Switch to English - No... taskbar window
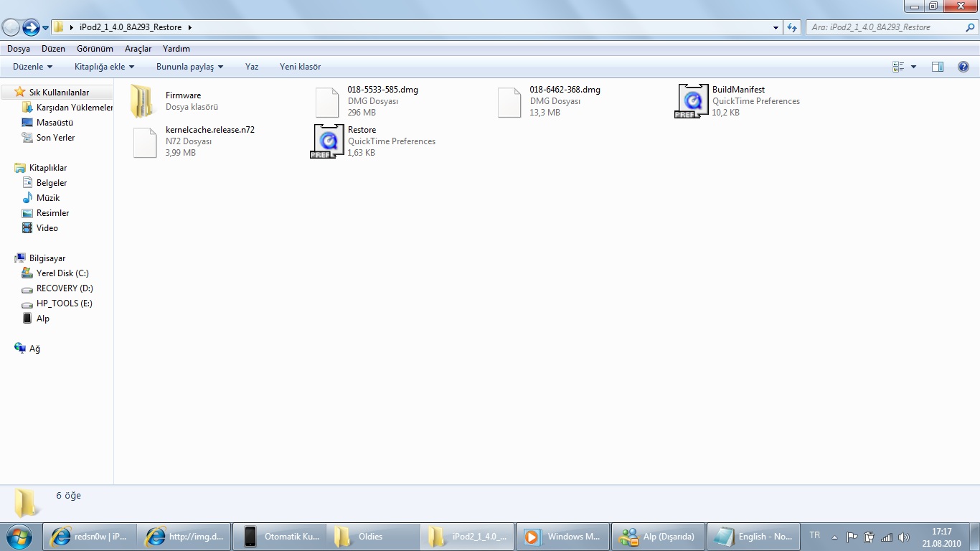This screenshot has width=980, height=551. click(753, 537)
